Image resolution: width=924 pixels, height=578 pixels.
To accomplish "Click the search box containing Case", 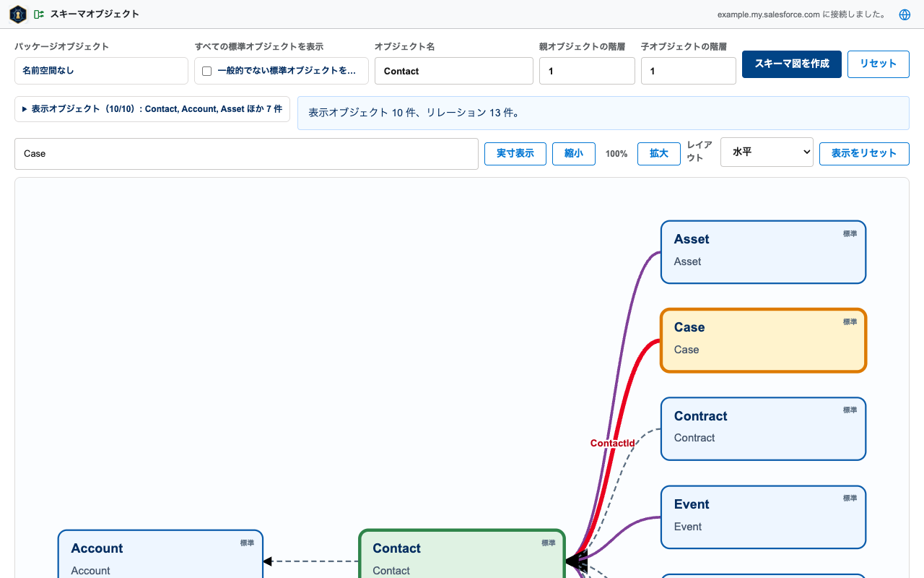I will click(246, 154).
